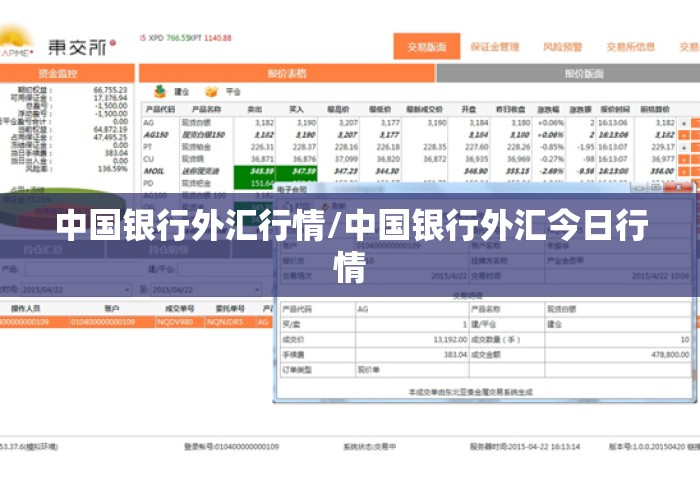Click the 东交所 logo
The image size is (700, 490).
[x=81, y=47]
